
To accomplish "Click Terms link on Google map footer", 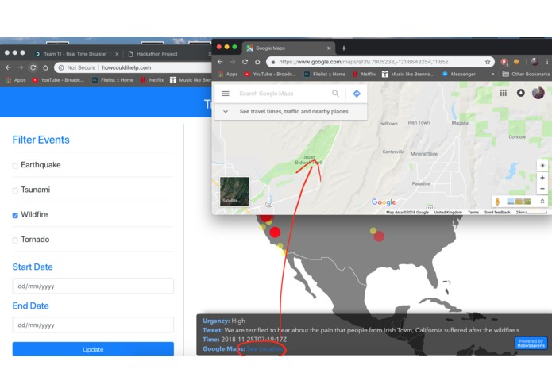I will tap(473, 213).
